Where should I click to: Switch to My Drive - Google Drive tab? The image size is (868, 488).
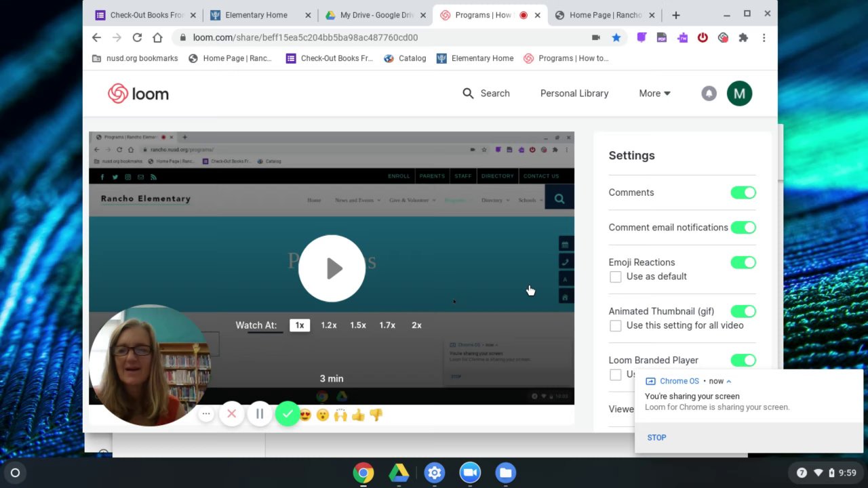(x=376, y=15)
